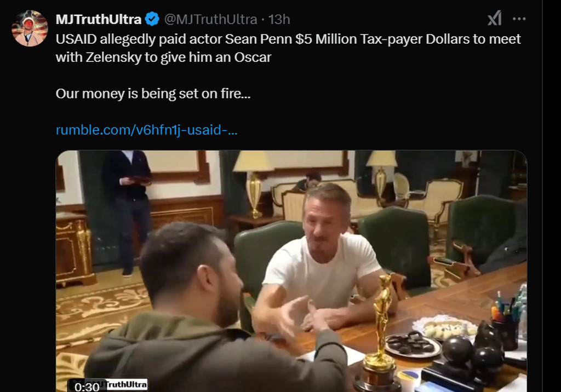Image resolution: width=561 pixels, height=392 pixels.
Task: Click the tweet text about USAID
Action: 288,48
